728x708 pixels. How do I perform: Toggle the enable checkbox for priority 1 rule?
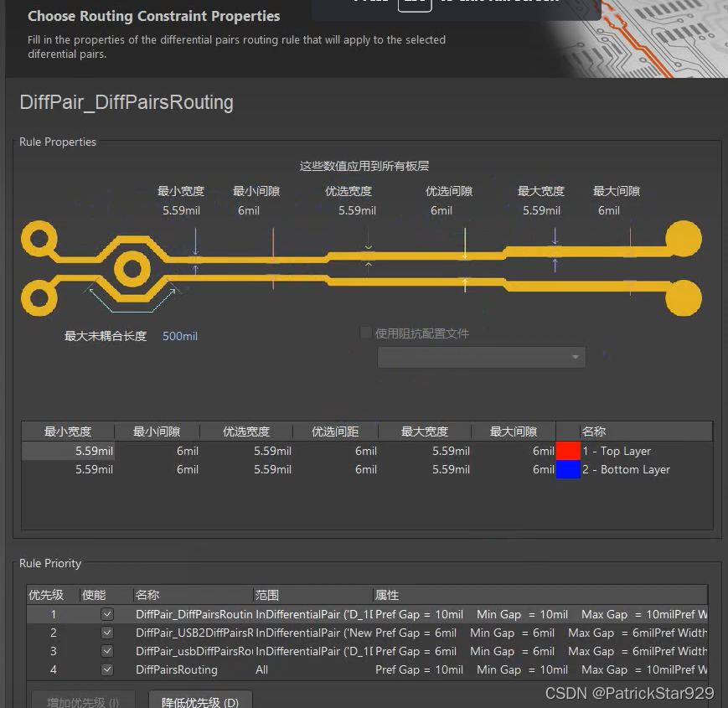(x=107, y=614)
